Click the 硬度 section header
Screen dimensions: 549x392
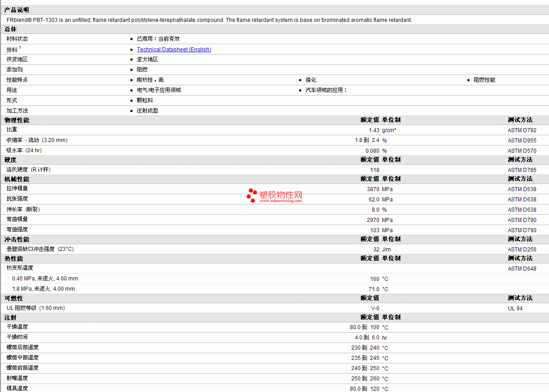coord(10,160)
